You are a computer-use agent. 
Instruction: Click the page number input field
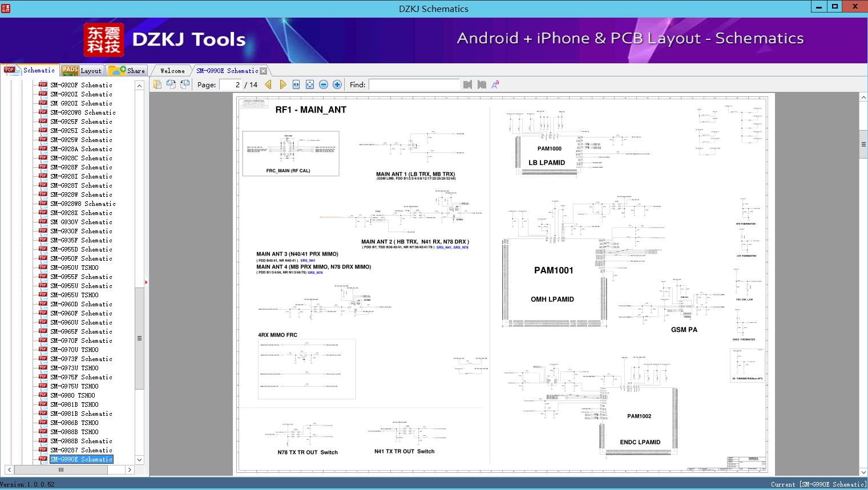coord(231,84)
